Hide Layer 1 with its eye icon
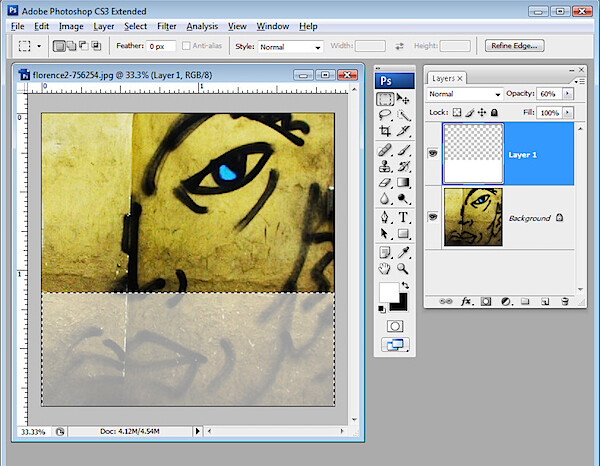 (x=433, y=153)
